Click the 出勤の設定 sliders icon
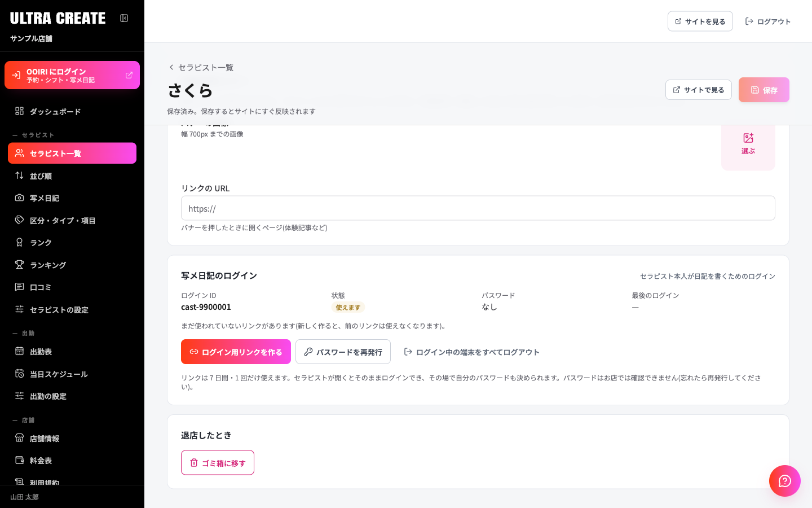 click(x=19, y=396)
